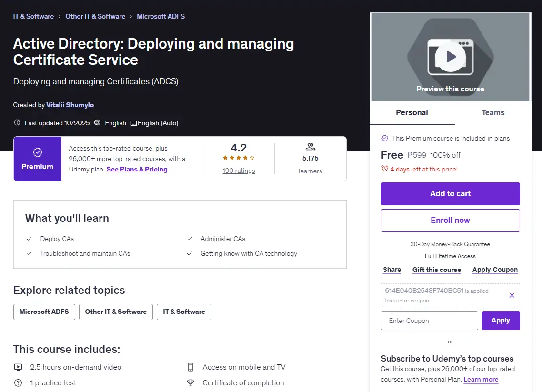Viewport: 542px width, 392px height.
Task: Click the practice test question icon
Action: [18, 383]
